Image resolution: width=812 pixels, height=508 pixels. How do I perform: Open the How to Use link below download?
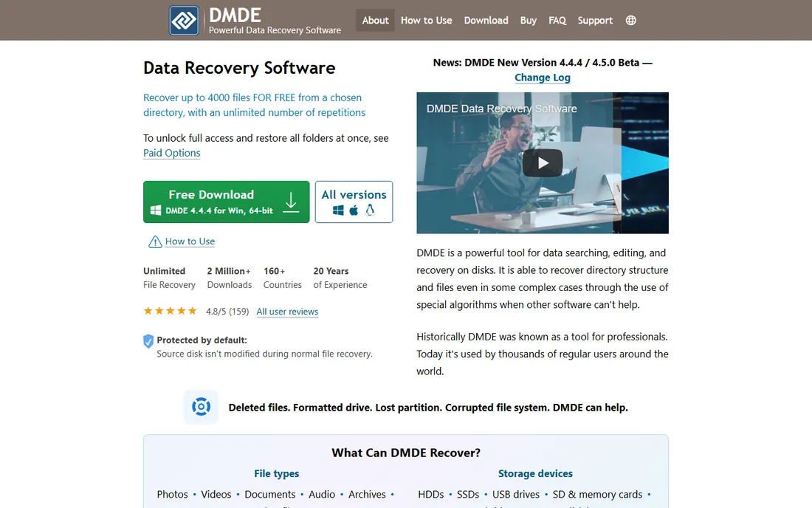[x=190, y=241]
